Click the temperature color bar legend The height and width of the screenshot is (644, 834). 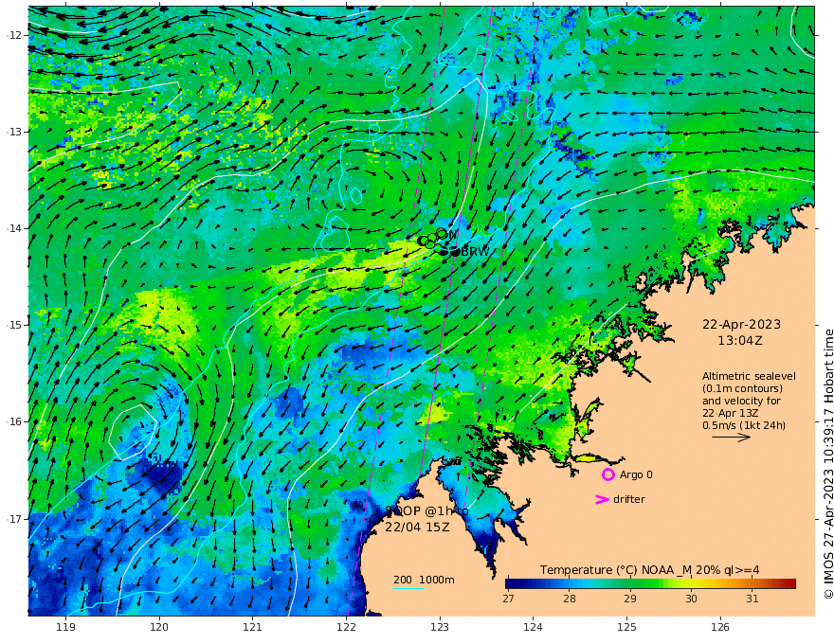tap(650, 584)
